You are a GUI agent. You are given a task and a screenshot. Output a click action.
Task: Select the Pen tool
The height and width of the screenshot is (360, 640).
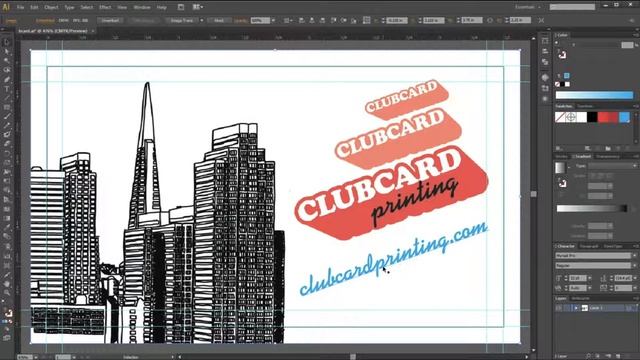(7, 80)
